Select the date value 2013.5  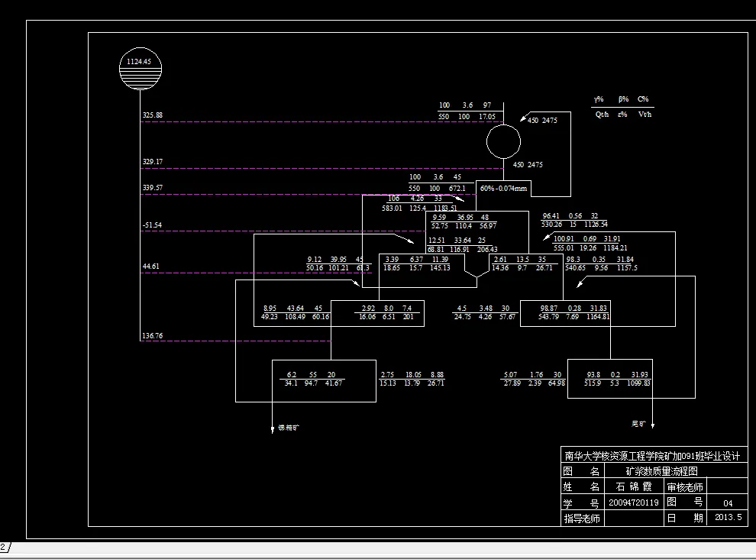coord(728,518)
